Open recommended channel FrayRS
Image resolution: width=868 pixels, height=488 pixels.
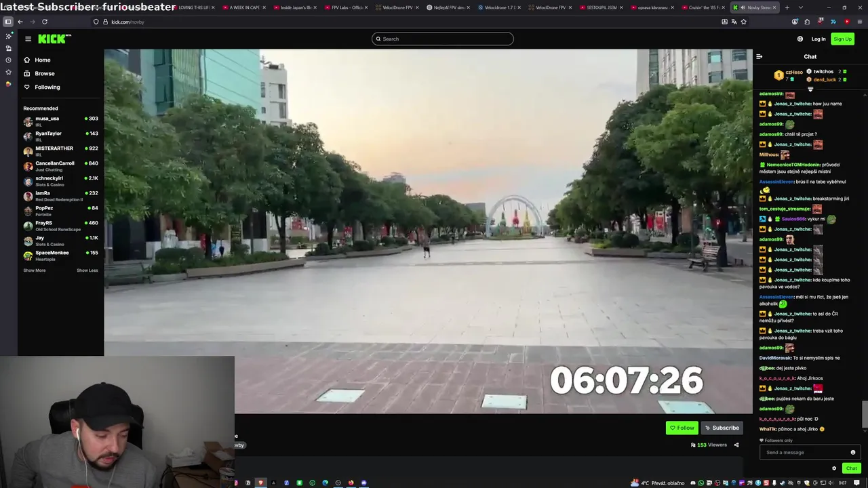[60, 225]
